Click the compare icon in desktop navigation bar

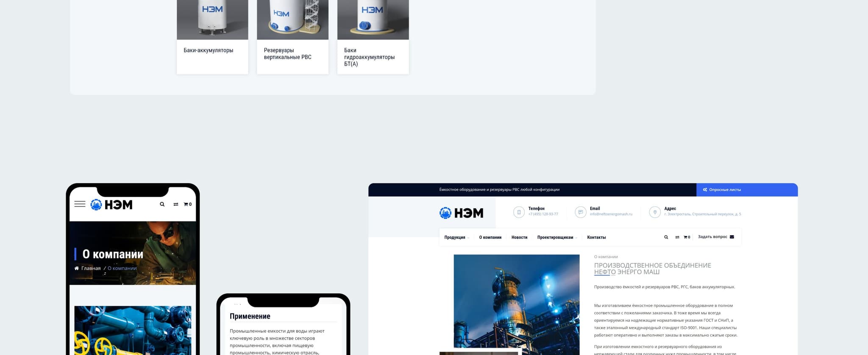click(x=677, y=237)
